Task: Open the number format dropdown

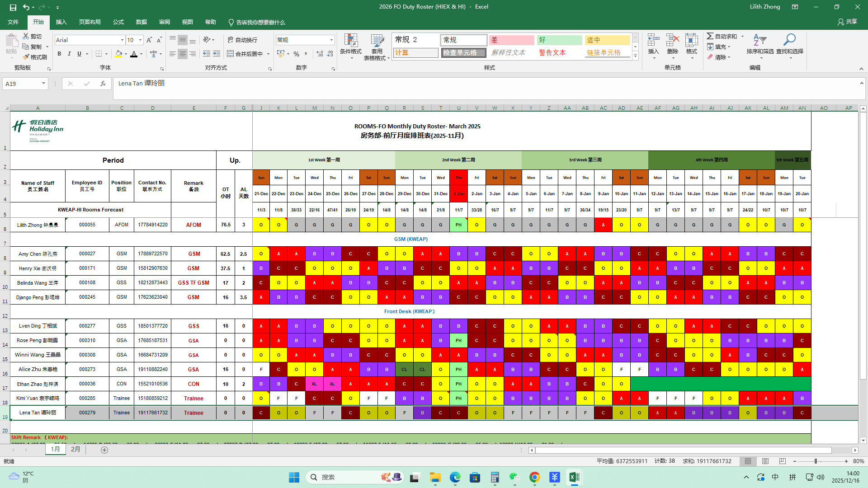Action: (331, 40)
